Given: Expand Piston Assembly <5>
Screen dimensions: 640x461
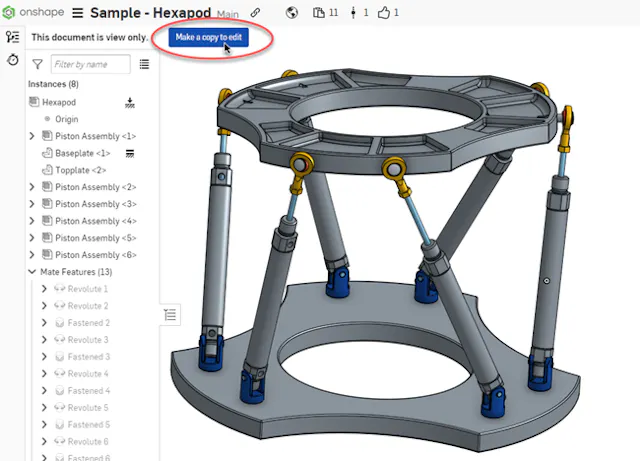Looking at the screenshot, I should (x=32, y=238).
